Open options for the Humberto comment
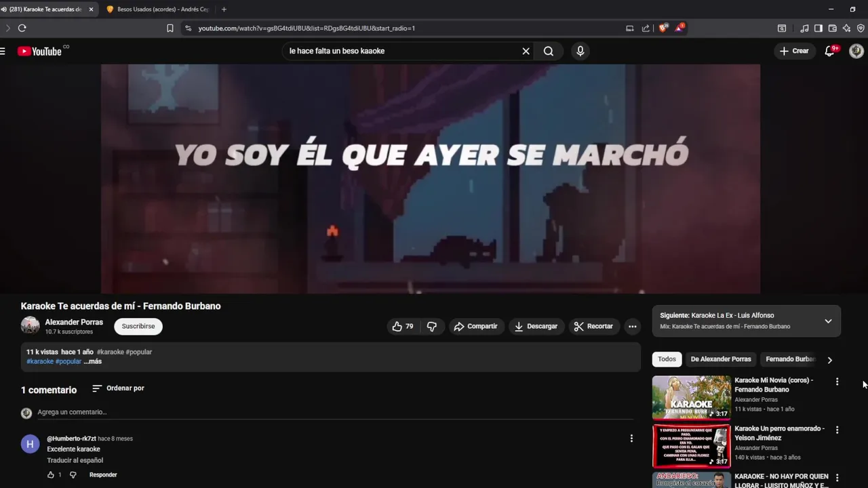This screenshot has width=868, height=488. pyautogui.click(x=631, y=439)
